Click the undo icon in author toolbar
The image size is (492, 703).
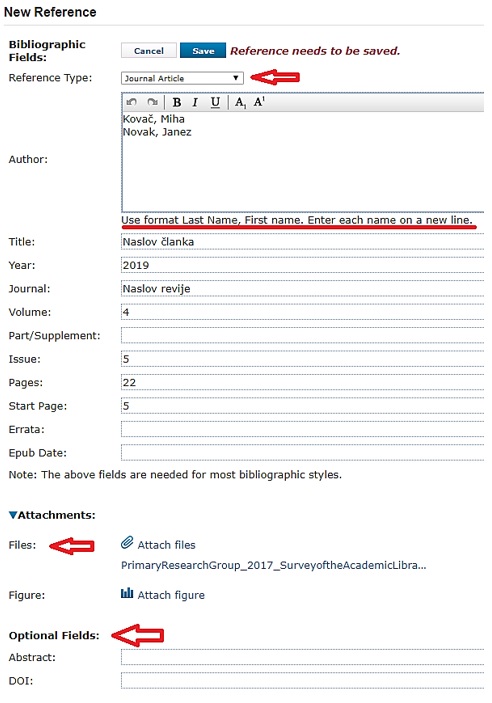point(131,102)
